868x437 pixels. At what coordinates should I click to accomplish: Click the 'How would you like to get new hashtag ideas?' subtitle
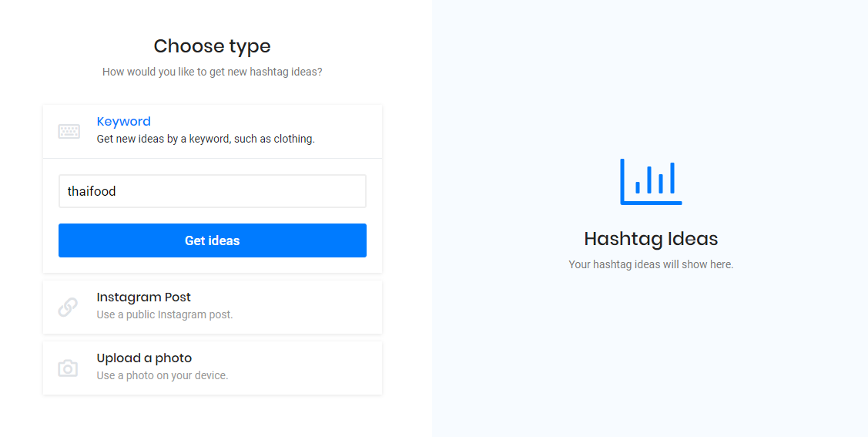coord(212,72)
